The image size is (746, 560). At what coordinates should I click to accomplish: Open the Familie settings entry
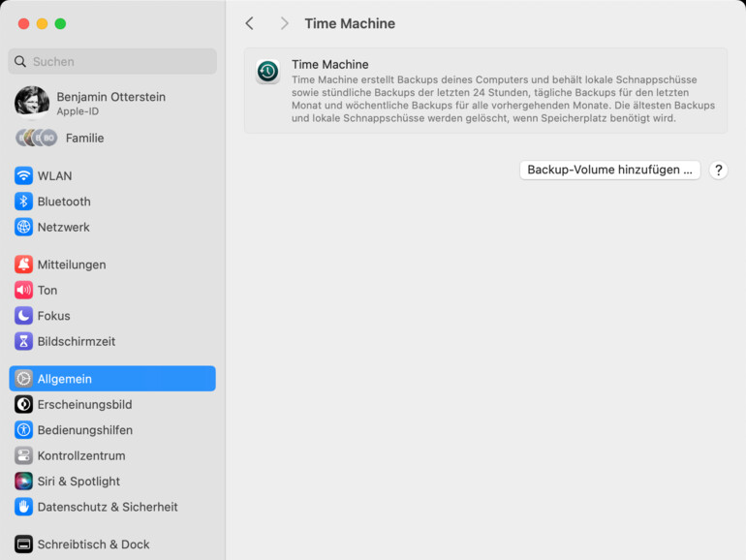tap(112, 138)
